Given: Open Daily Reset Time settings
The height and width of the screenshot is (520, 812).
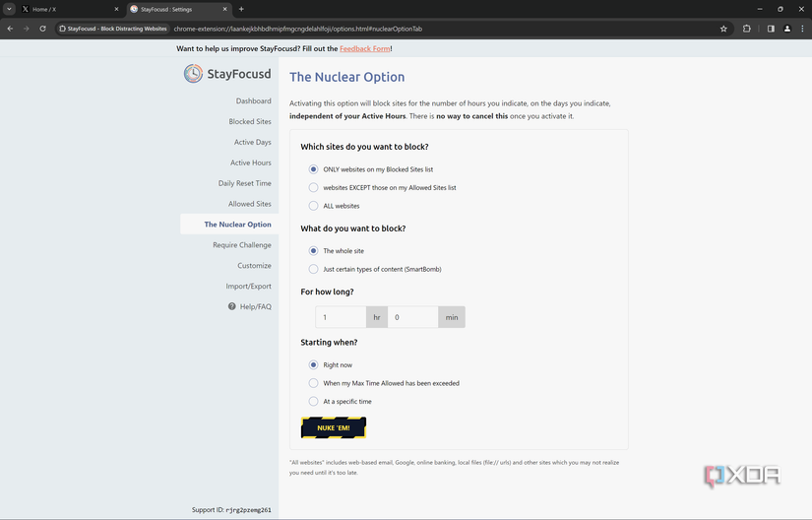Looking at the screenshot, I should pos(244,183).
